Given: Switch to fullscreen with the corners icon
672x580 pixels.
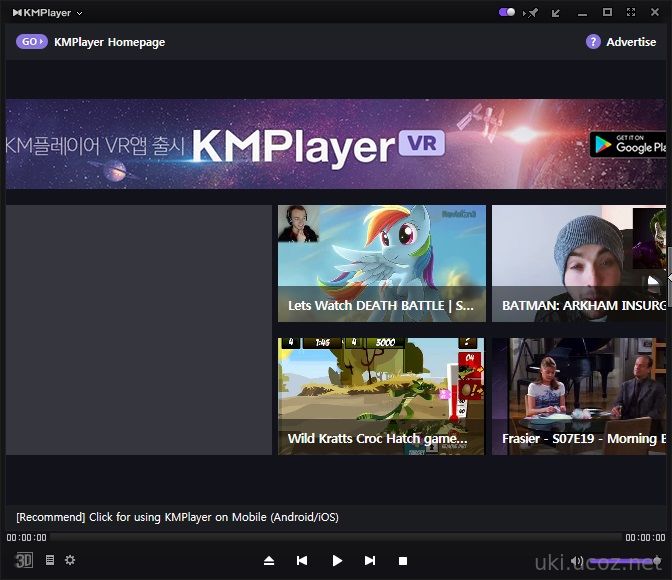Looking at the screenshot, I should [631, 12].
